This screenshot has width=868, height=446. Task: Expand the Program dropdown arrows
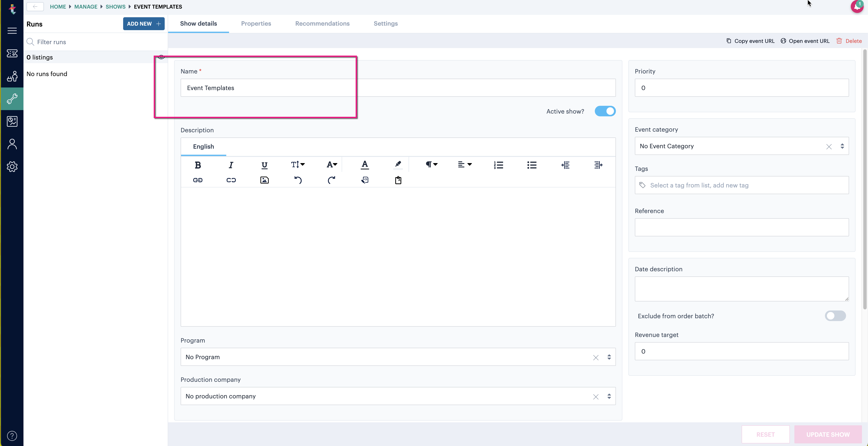(x=609, y=357)
